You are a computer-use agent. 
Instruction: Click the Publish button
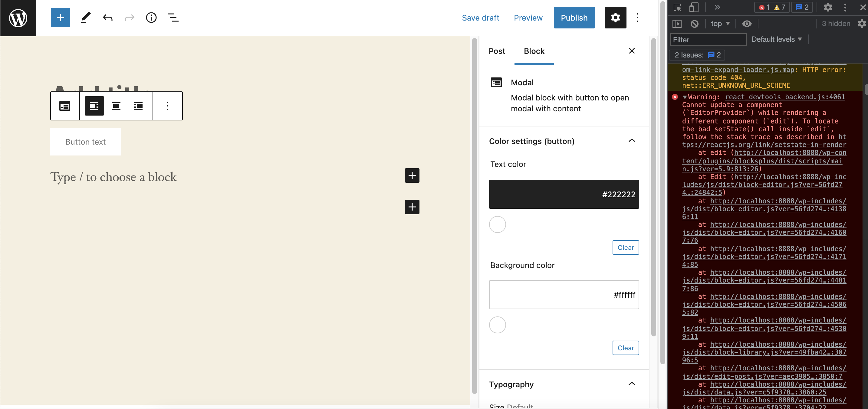[574, 18]
